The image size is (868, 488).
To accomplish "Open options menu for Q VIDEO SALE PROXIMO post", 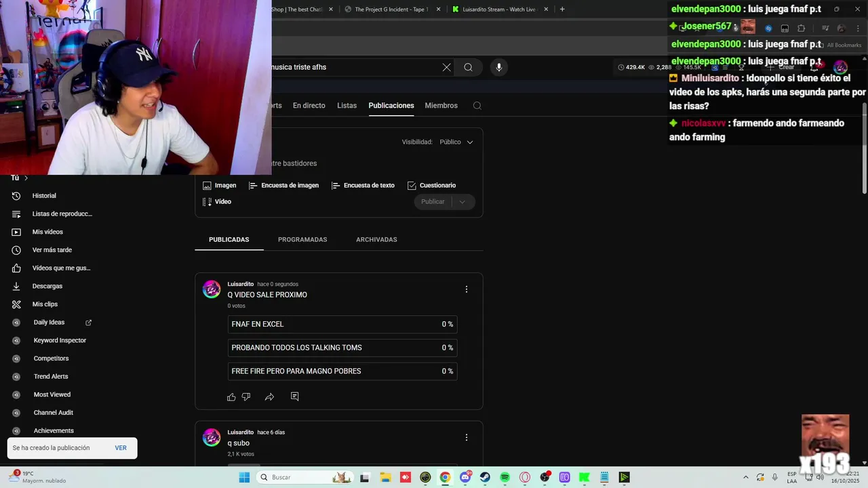I will (x=467, y=289).
